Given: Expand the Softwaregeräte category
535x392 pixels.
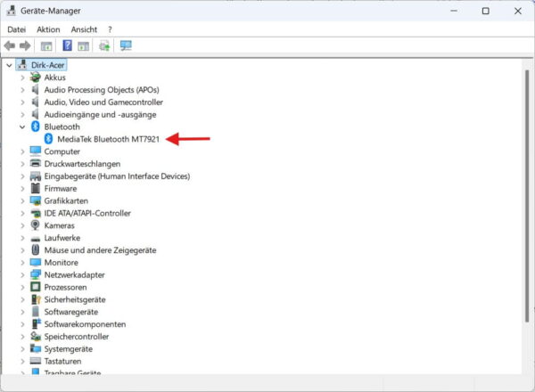Looking at the screenshot, I should click(x=22, y=312).
